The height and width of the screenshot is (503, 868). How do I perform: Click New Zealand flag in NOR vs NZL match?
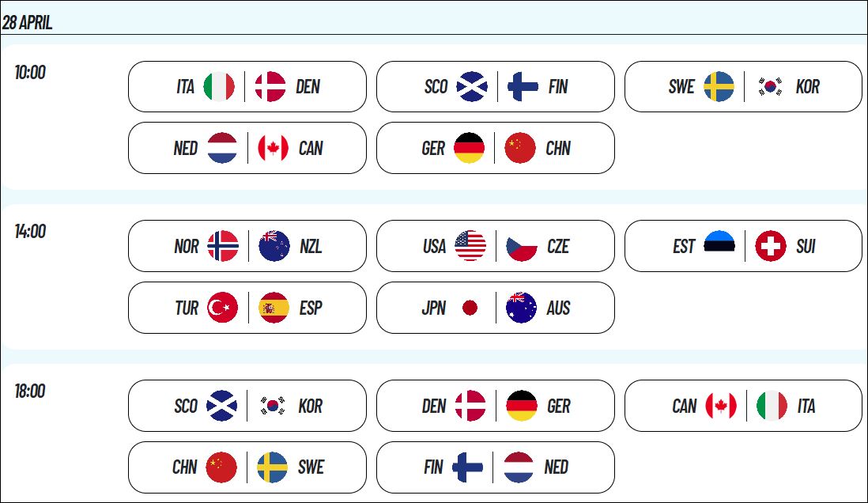(274, 246)
